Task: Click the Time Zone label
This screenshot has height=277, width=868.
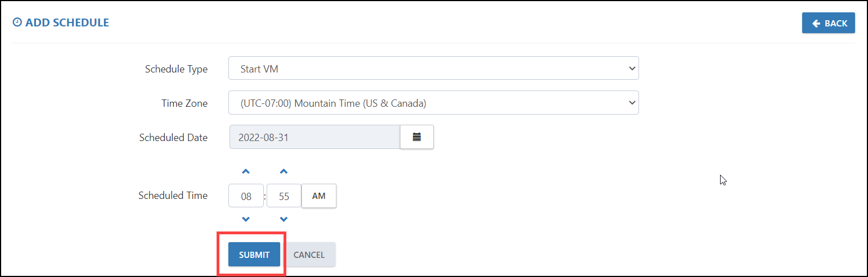Action: coord(185,103)
